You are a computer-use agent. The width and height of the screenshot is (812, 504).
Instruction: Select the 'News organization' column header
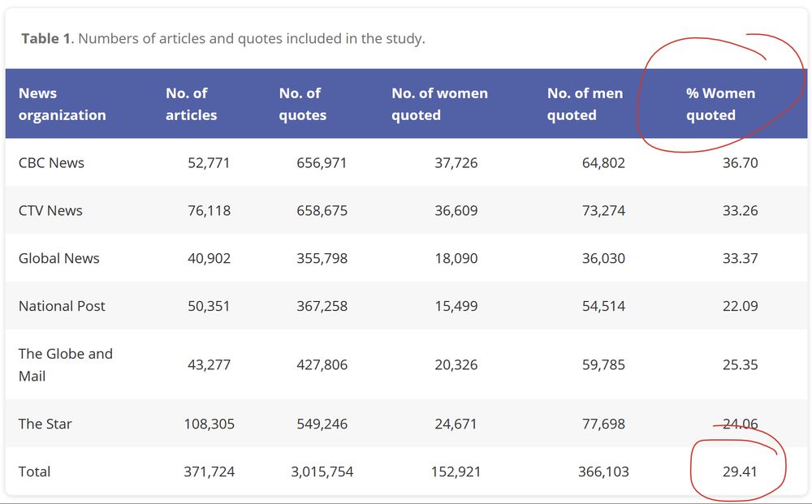pyautogui.click(x=63, y=104)
